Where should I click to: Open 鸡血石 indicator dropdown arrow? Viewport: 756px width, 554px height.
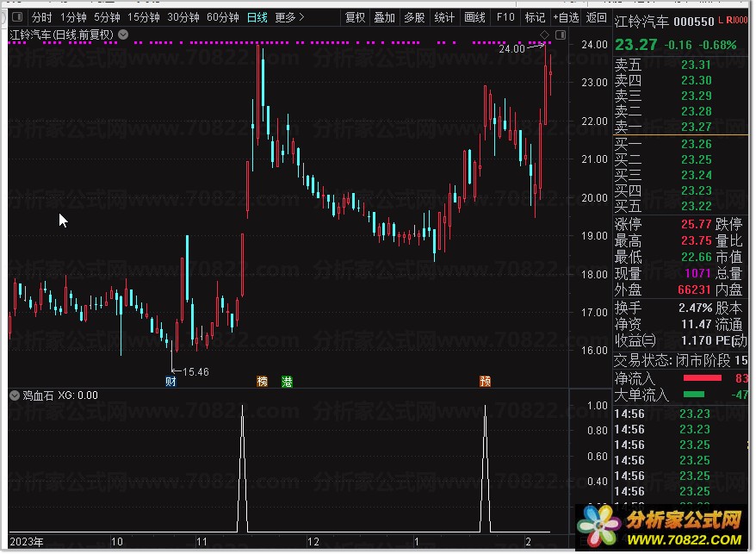(15, 395)
